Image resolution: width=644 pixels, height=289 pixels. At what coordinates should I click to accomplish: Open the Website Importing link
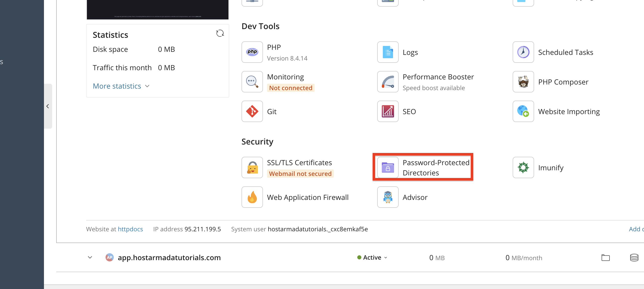pos(569,112)
